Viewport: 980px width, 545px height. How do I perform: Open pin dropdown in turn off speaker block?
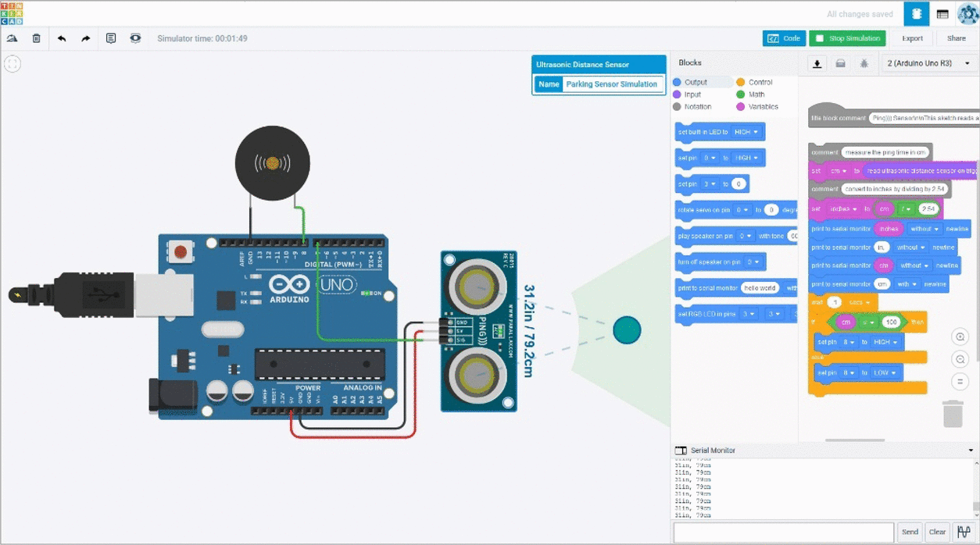coord(753,262)
